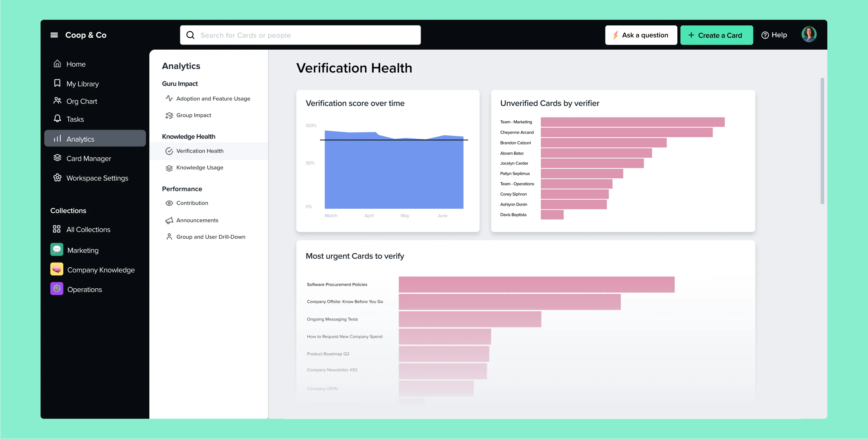Click the Create a Card button
868x439 pixels.
click(x=716, y=35)
